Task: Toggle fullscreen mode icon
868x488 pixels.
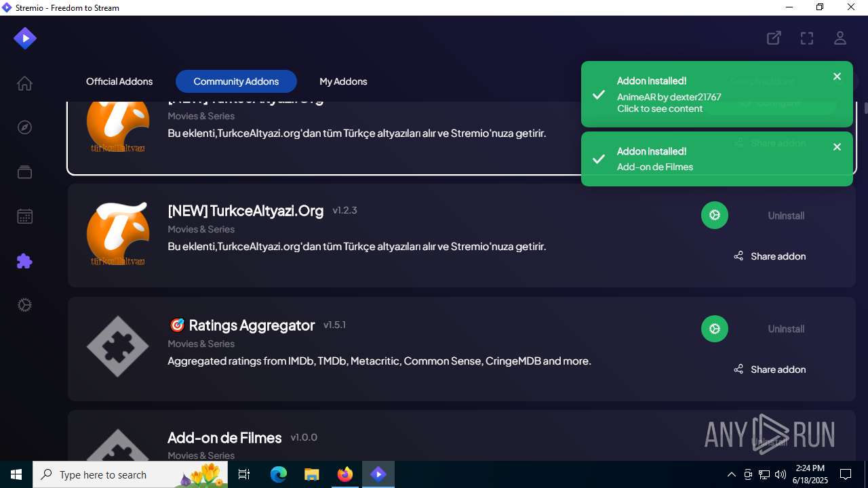Action: click(807, 38)
